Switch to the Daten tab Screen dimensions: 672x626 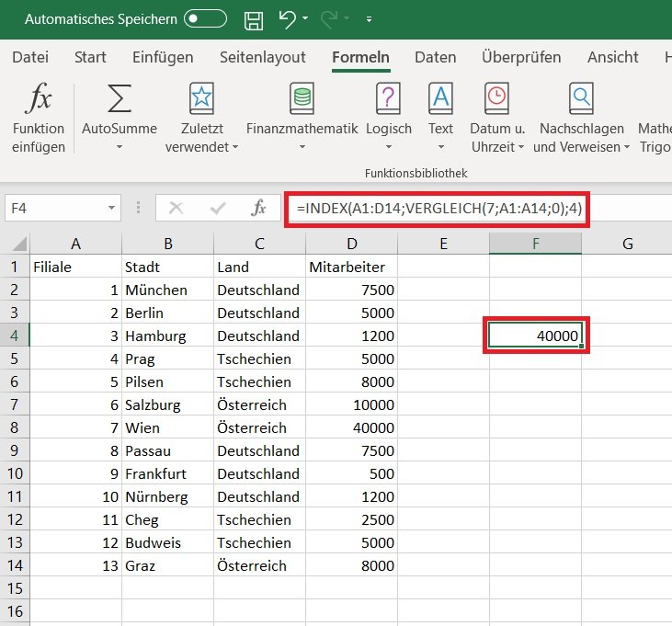435,57
